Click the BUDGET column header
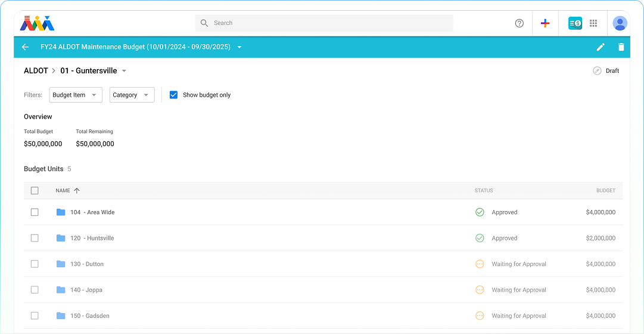 tap(606, 190)
